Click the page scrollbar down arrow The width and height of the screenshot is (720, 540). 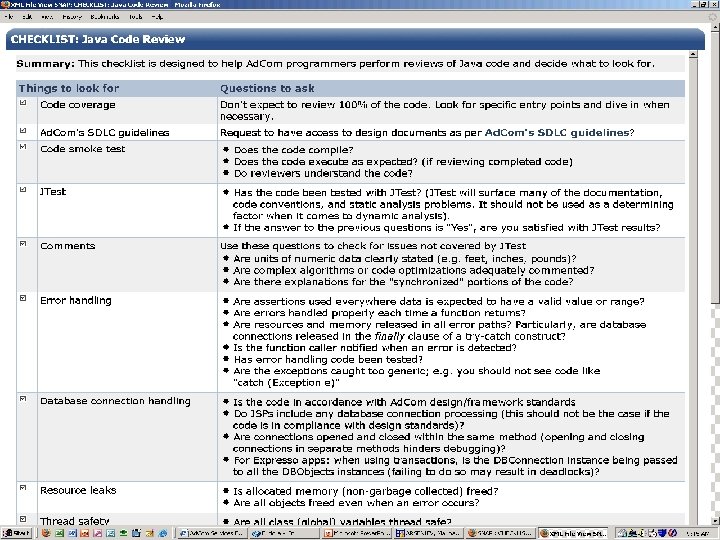(x=715, y=521)
